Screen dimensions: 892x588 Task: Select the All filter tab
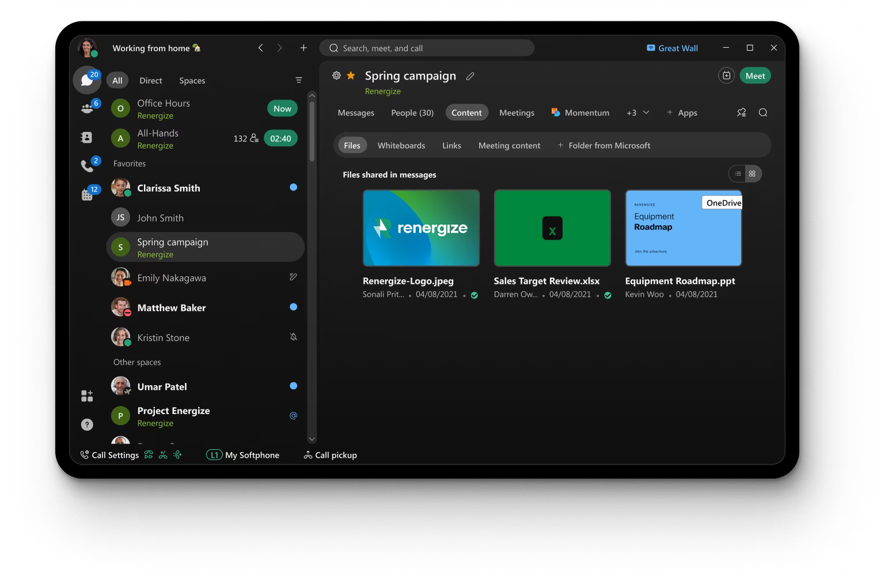click(117, 81)
